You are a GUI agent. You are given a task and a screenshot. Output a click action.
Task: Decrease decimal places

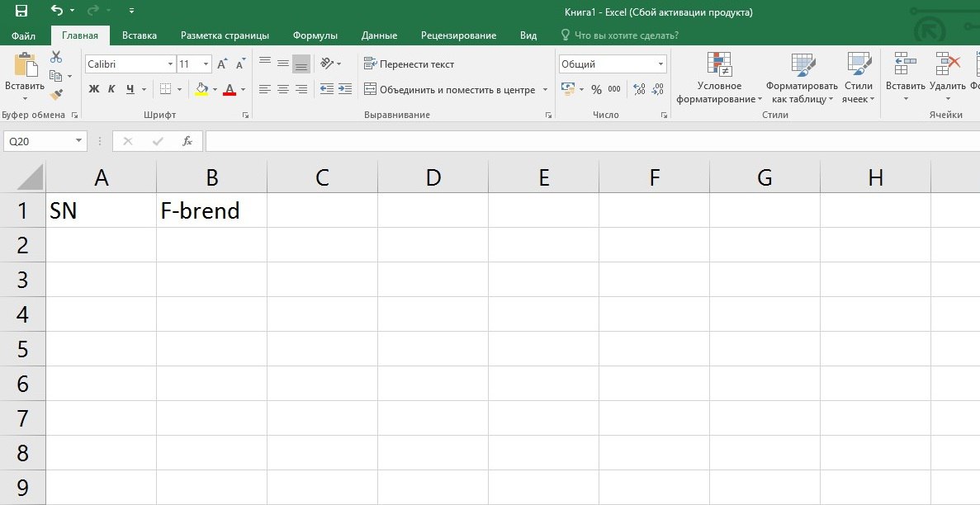click(x=657, y=89)
